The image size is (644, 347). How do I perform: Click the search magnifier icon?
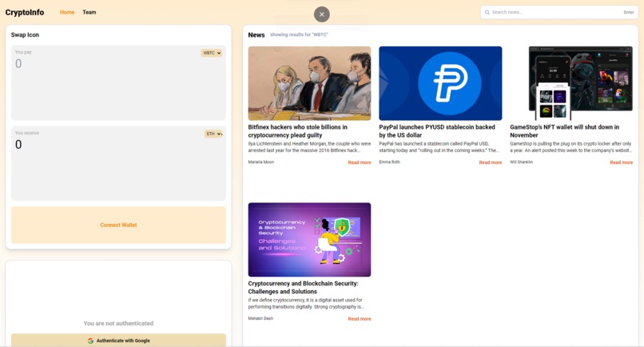[x=487, y=12]
